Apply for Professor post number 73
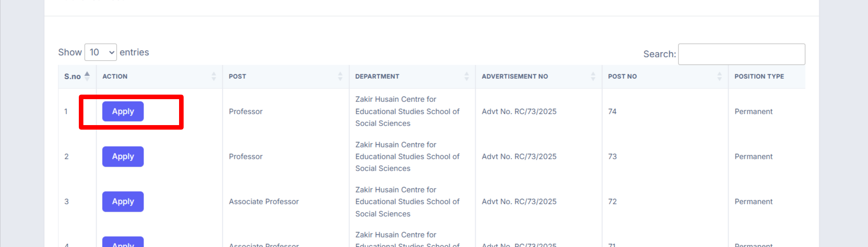 point(123,156)
